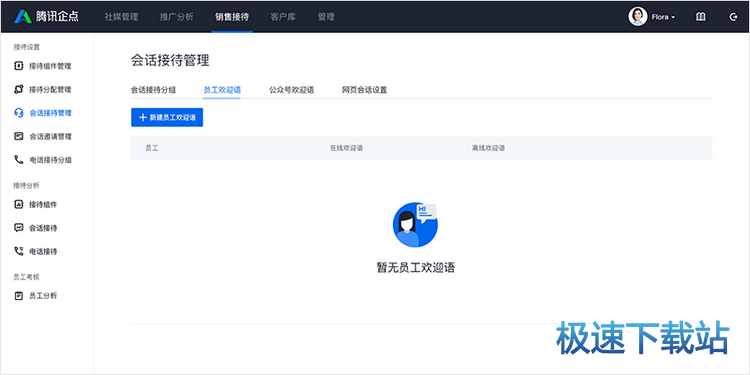Open the 客户库 top menu
This screenshot has width=750, height=375.
point(283,17)
